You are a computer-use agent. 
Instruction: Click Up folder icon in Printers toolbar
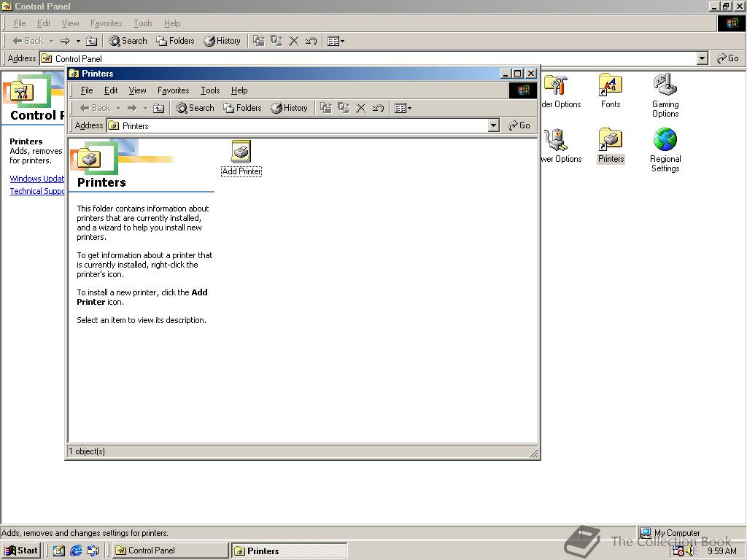(158, 108)
